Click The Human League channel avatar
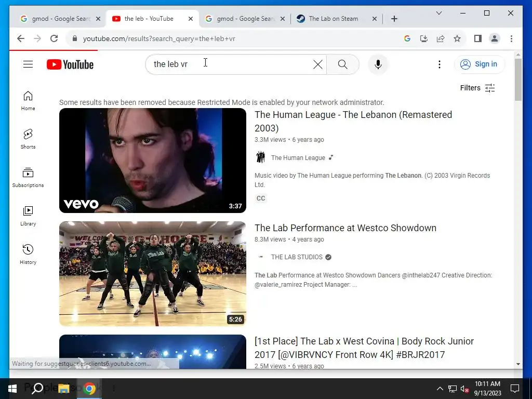Screen dimensions: 532x399 260,157
